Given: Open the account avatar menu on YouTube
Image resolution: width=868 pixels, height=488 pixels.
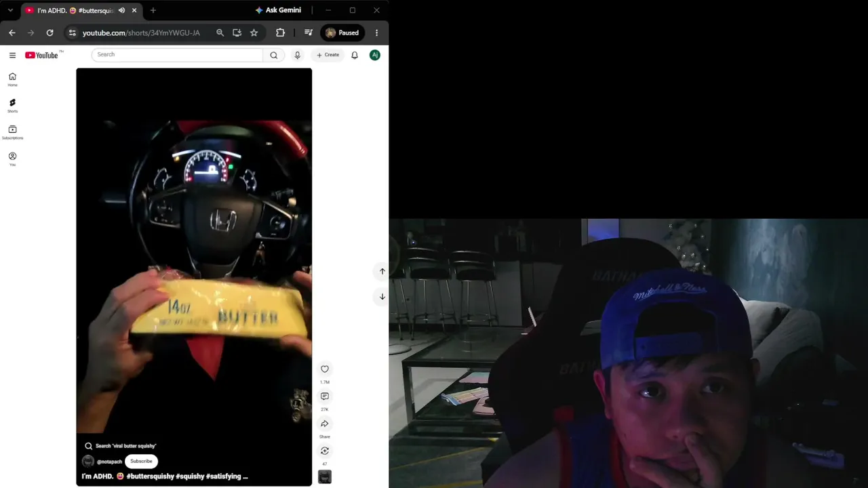Looking at the screenshot, I should click(375, 55).
